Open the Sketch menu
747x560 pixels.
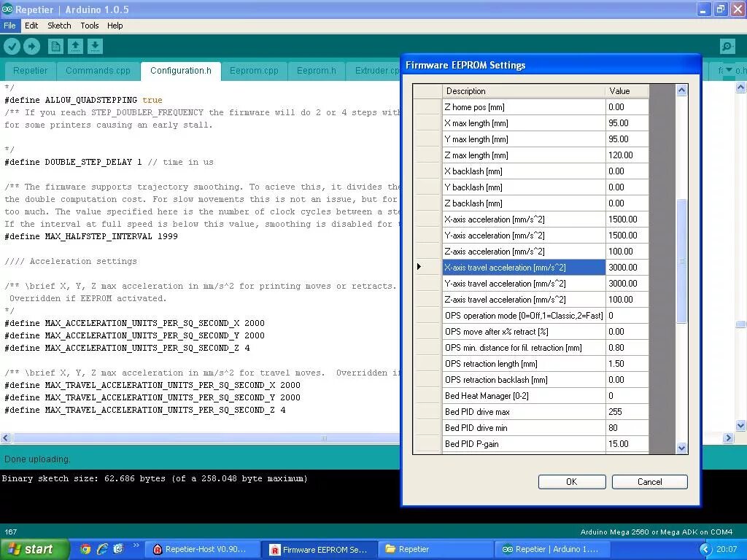click(x=59, y=26)
